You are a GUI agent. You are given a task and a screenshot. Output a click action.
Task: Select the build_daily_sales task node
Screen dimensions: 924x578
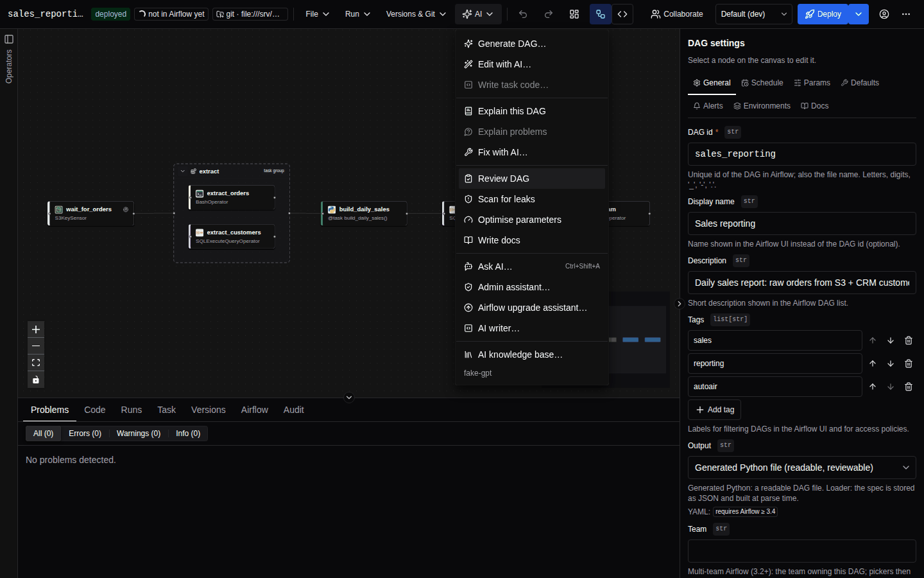click(364, 213)
